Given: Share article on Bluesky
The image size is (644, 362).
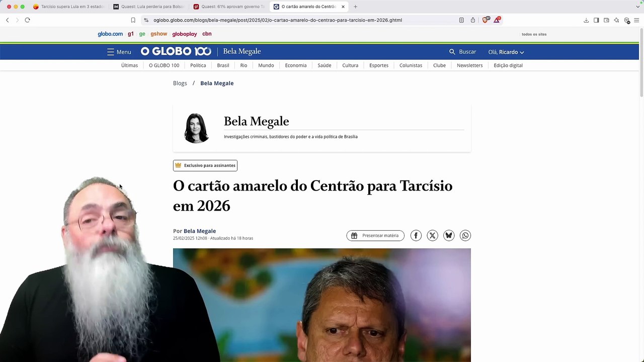Looking at the screenshot, I should tap(449, 235).
